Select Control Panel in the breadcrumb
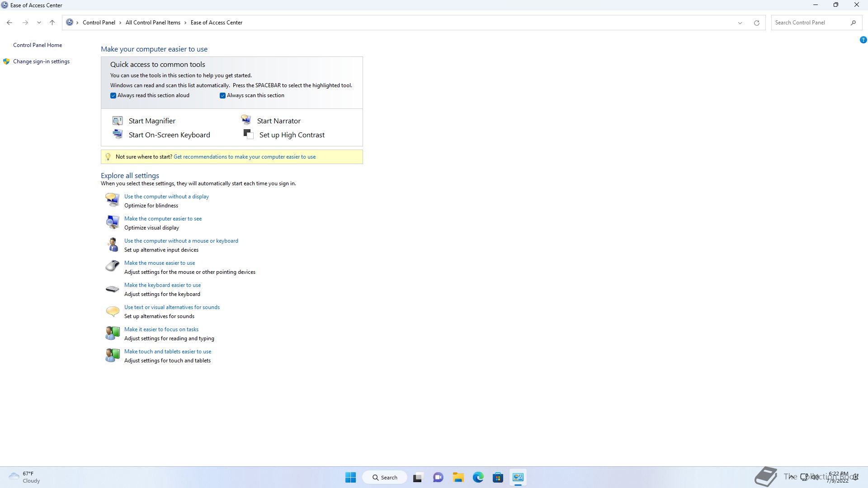Viewport: 868px width, 488px height. point(99,23)
